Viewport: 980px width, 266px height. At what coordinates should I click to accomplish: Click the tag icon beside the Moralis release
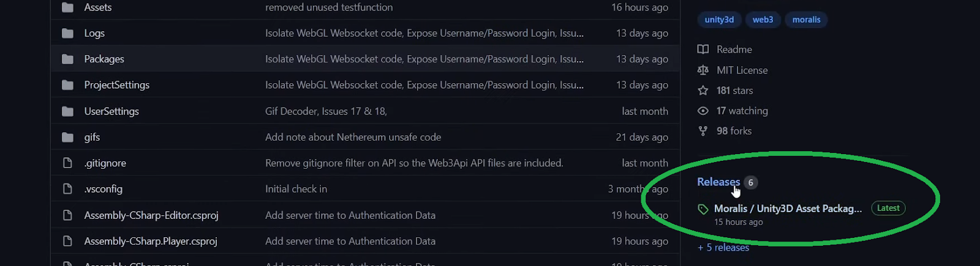[x=703, y=209]
